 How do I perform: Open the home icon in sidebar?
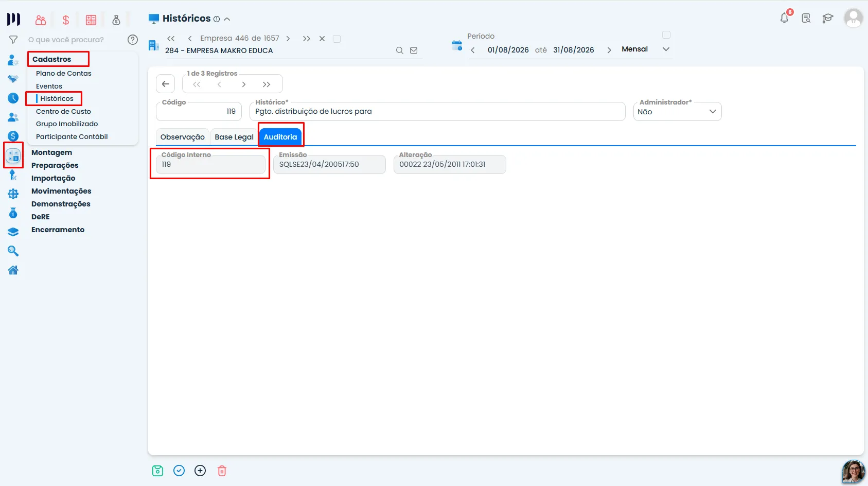[x=13, y=270]
